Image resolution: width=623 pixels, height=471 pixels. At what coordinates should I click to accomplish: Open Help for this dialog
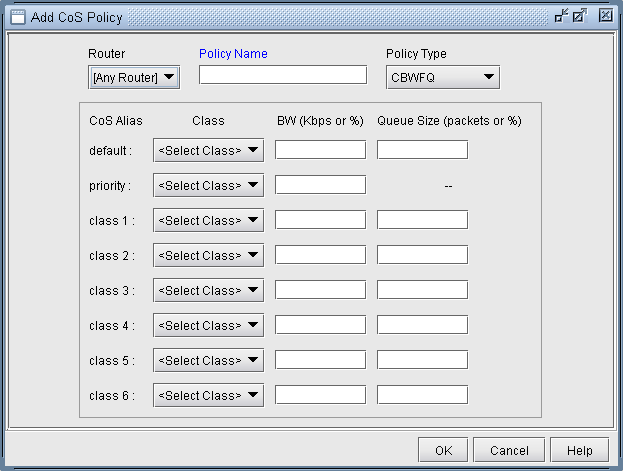(x=579, y=450)
